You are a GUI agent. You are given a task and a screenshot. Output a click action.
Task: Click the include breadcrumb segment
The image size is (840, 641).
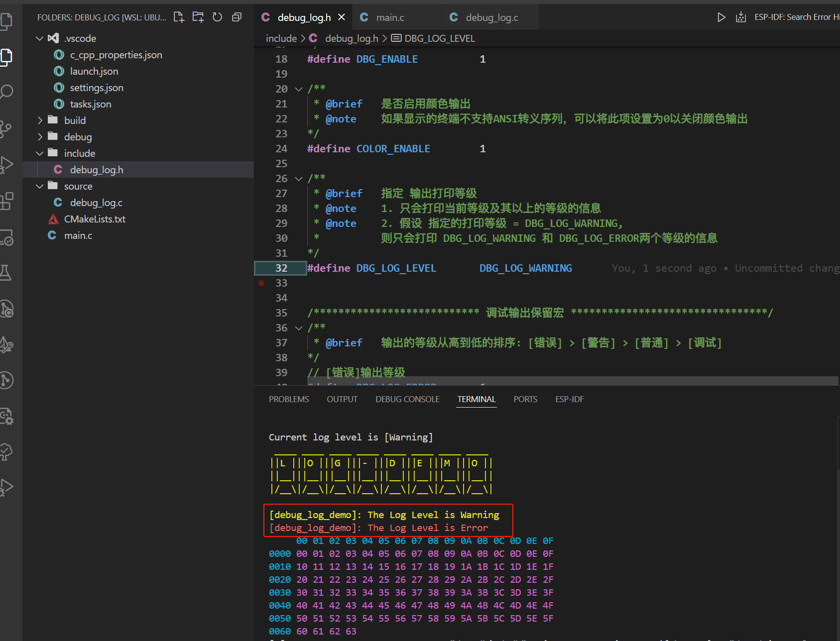click(x=281, y=38)
